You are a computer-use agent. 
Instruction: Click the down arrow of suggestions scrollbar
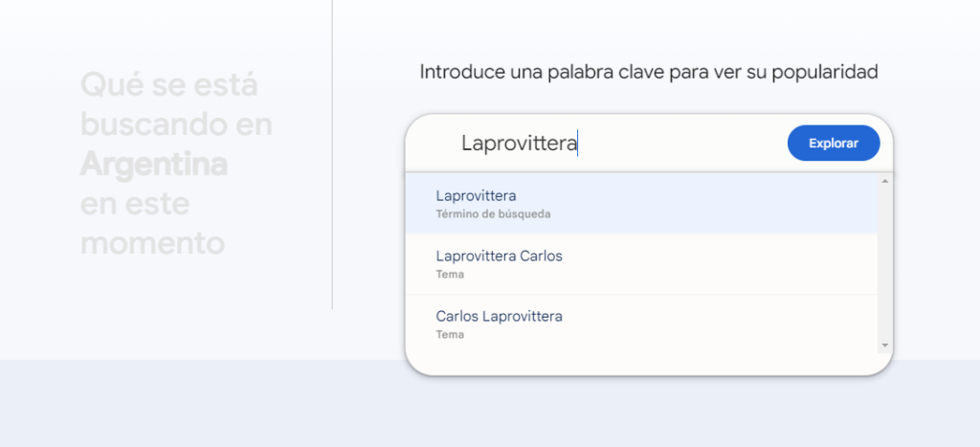(x=884, y=346)
